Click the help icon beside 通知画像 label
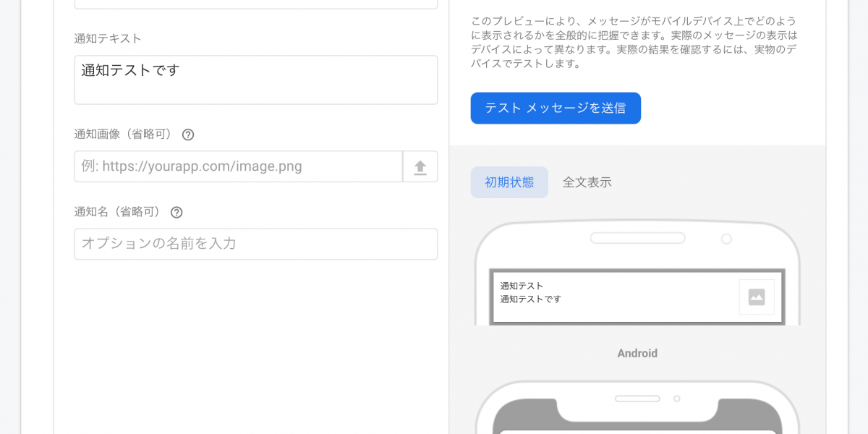This screenshot has width=868, height=434. (x=188, y=135)
